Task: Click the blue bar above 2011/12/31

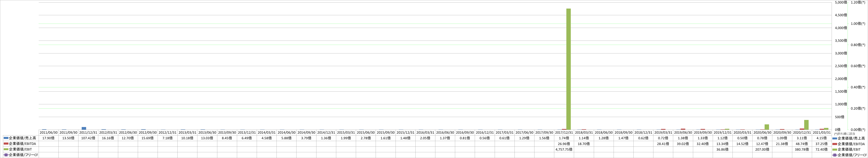Action: (84, 128)
